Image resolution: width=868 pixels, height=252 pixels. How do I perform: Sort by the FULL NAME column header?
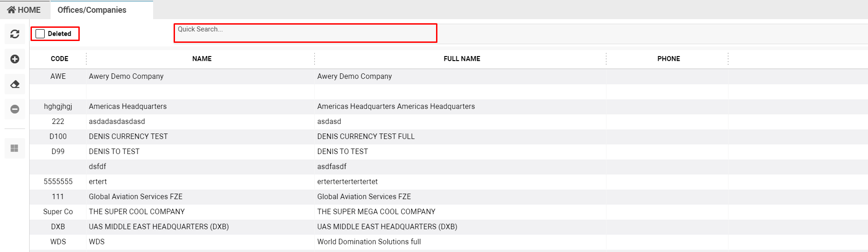[462, 59]
